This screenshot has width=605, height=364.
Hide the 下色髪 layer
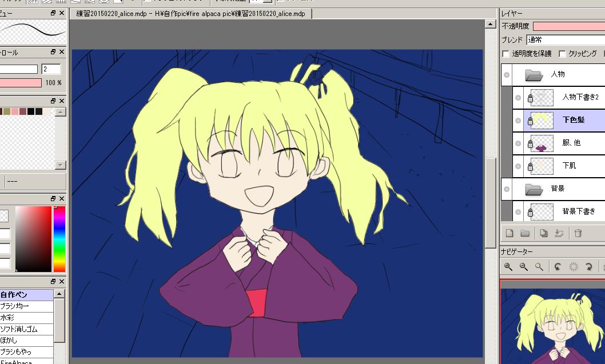pos(518,121)
